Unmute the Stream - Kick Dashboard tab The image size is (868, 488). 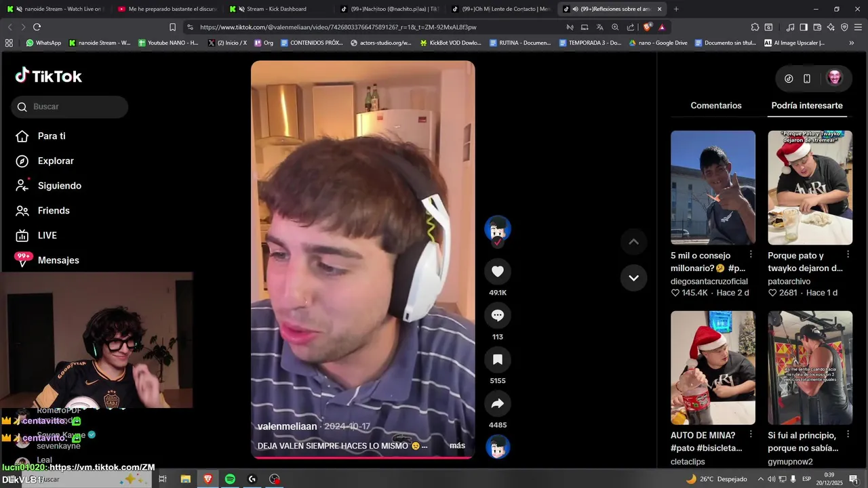pyautogui.click(x=241, y=9)
